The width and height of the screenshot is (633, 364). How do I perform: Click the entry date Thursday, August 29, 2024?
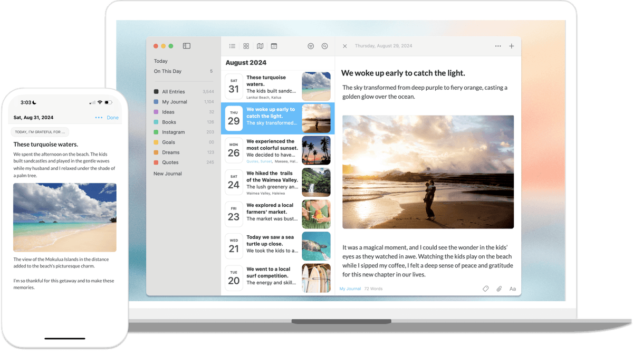383,46
